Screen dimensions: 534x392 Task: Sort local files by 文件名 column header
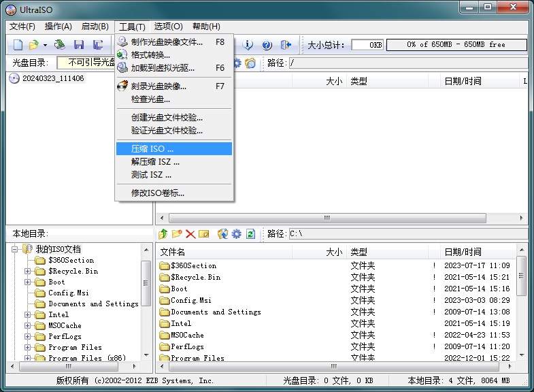[224, 252]
